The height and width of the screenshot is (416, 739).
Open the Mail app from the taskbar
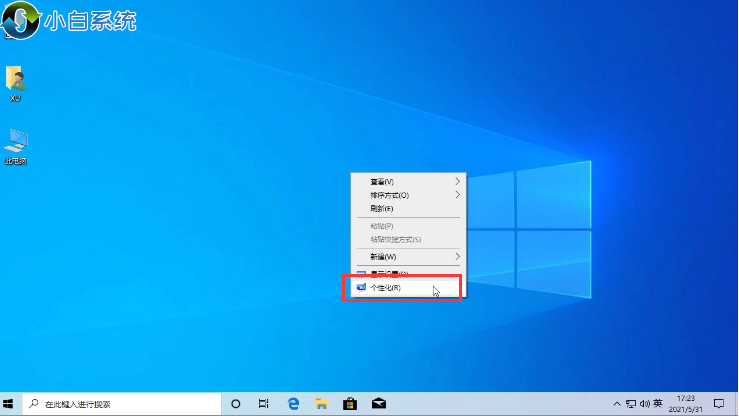click(x=379, y=404)
